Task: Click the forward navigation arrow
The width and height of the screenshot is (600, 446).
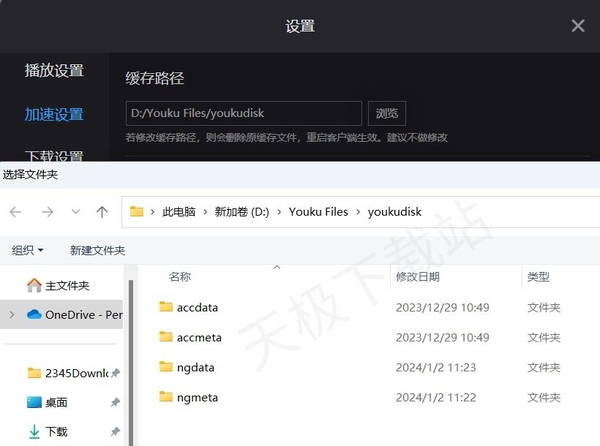Action: [x=47, y=212]
